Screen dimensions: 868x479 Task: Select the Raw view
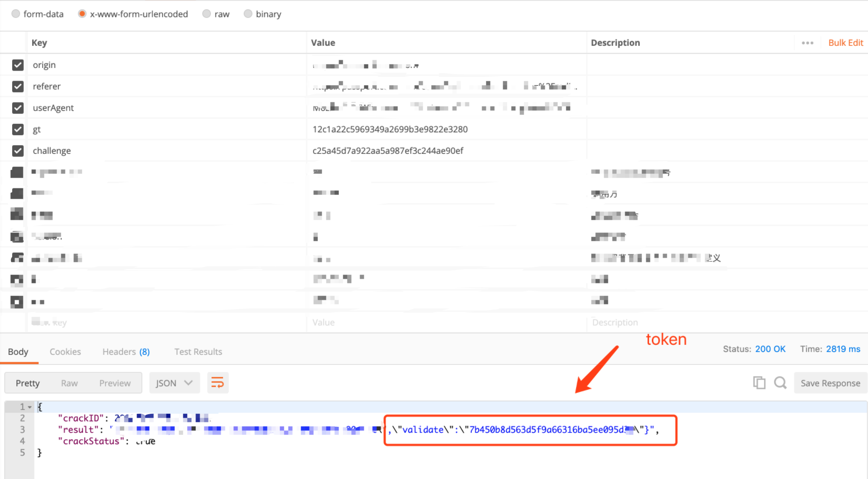click(x=69, y=383)
